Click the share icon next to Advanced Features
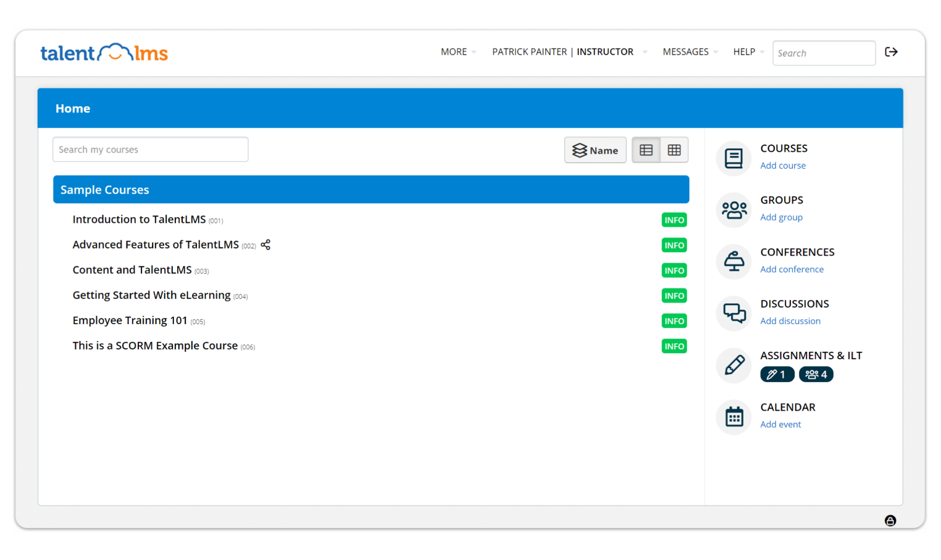941x560 pixels. [266, 244]
